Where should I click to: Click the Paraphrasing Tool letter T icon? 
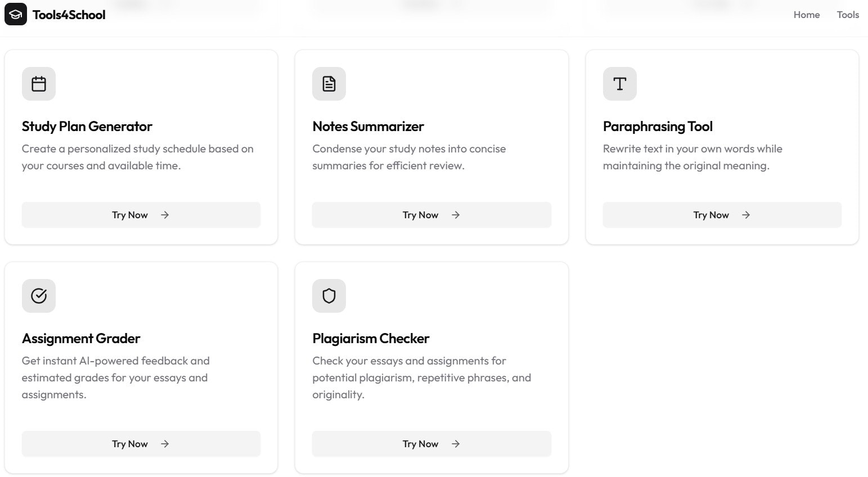pos(619,83)
